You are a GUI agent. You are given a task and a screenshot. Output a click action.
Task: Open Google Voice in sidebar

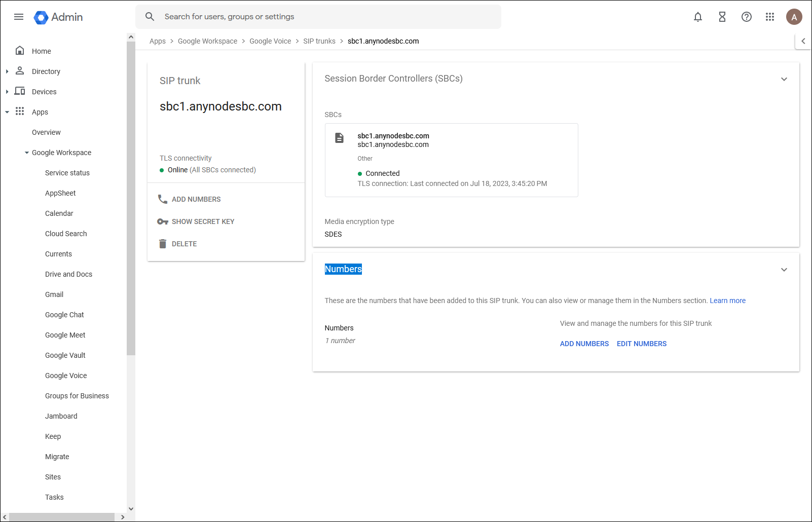66,376
